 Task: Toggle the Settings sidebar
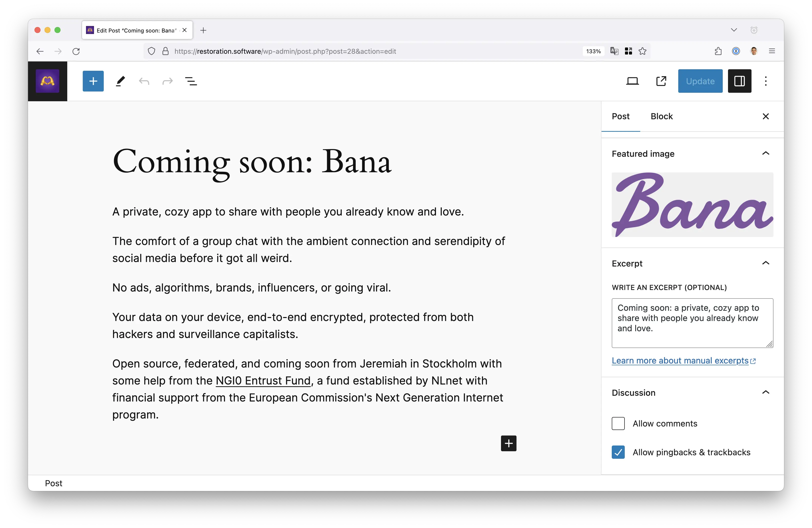[x=740, y=81]
